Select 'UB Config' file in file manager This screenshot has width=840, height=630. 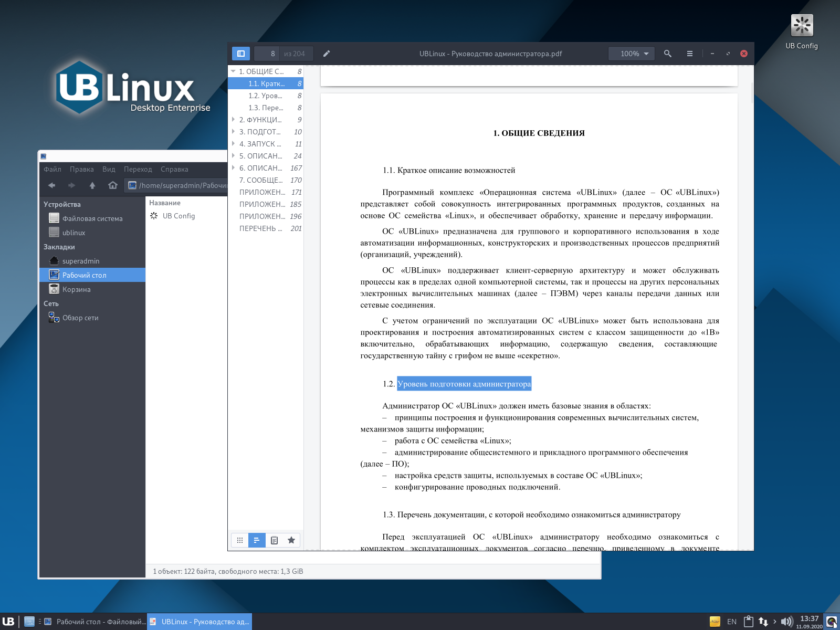173,216
